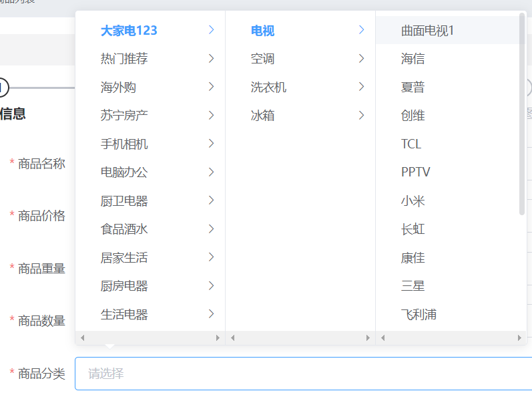This screenshot has height=401, width=532.
Task: Click first column's left scroll arrow
Action: click(83, 338)
